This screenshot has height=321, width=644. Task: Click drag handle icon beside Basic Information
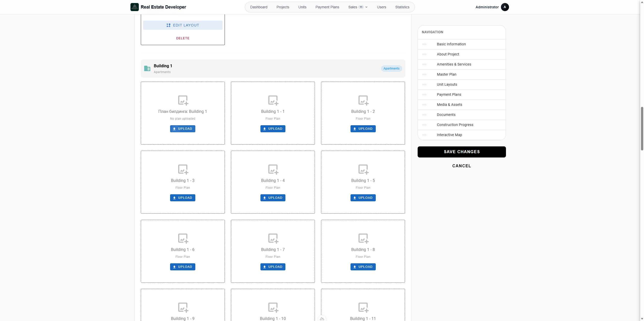(424, 44)
